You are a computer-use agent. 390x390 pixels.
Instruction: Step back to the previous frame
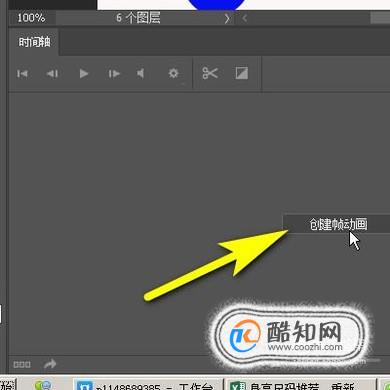(x=52, y=73)
